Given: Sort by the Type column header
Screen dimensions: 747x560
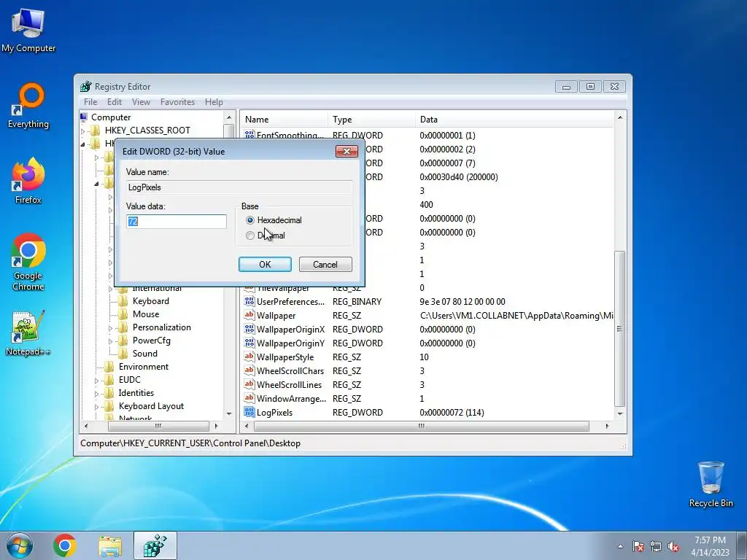Looking at the screenshot, I should coord(371,120).
